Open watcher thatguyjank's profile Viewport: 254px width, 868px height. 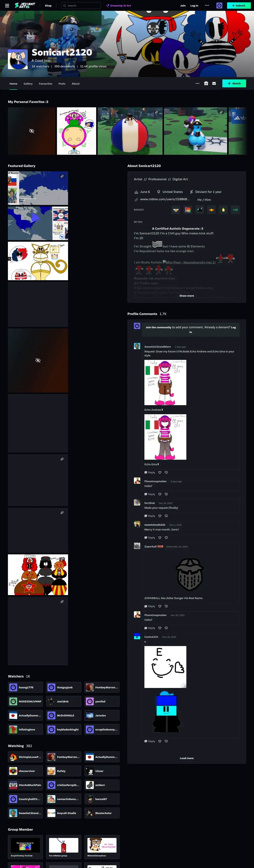click(x=64, y=687)
